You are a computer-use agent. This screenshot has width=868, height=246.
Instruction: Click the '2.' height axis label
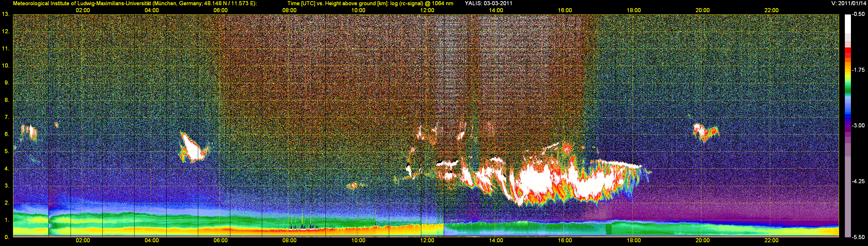click(7, 203)
